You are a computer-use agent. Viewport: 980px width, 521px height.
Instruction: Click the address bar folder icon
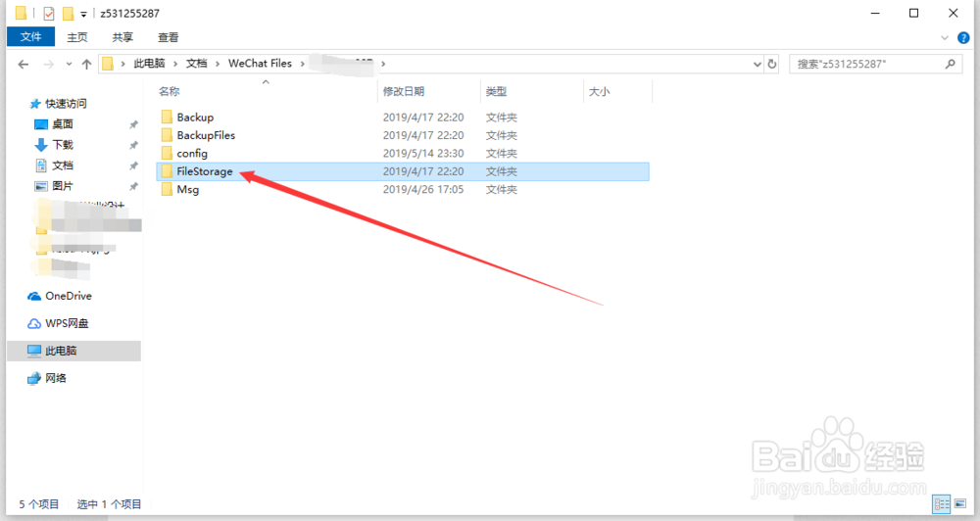(x=108, y=64)
